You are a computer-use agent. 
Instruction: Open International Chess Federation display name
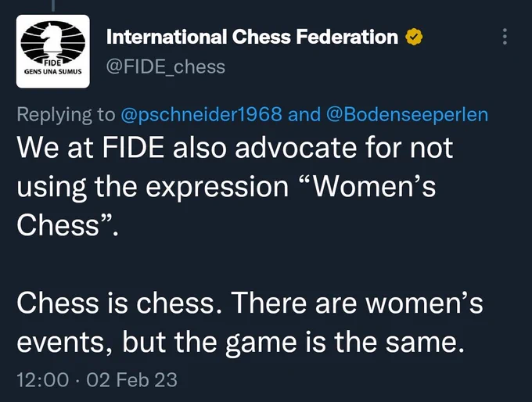252,37
